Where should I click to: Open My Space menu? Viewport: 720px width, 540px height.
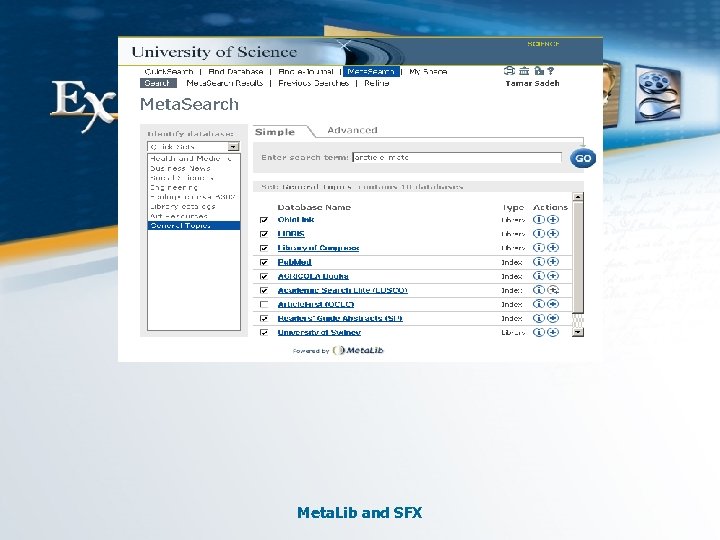[x=428, y=72]
